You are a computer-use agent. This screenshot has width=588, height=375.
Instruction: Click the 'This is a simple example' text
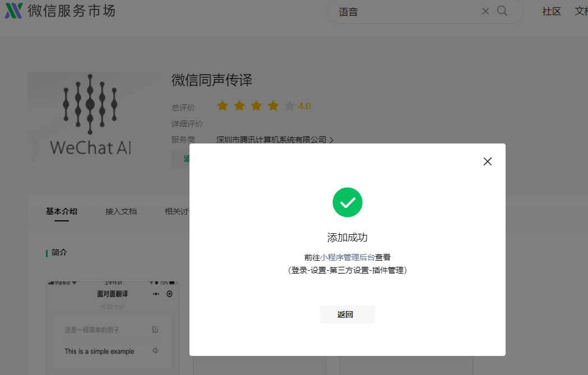[x=99, y=351]
